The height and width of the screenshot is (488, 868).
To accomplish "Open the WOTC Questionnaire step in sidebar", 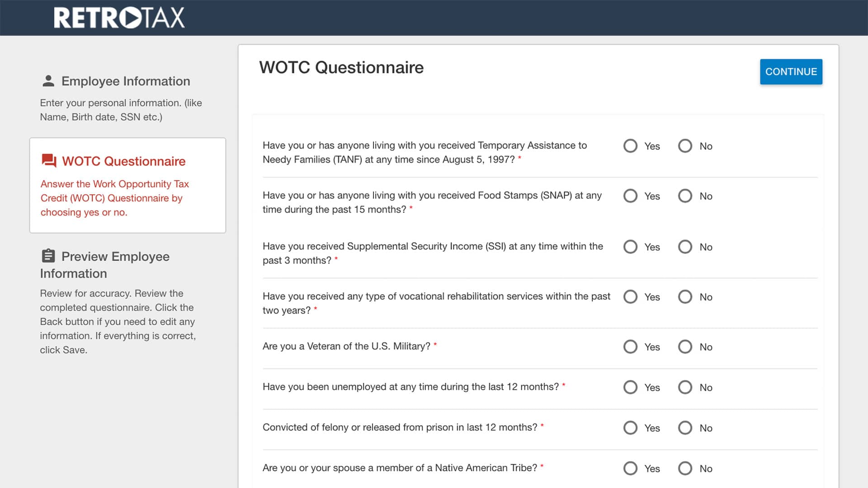I will pyautogui.click(x=124, y=161).
